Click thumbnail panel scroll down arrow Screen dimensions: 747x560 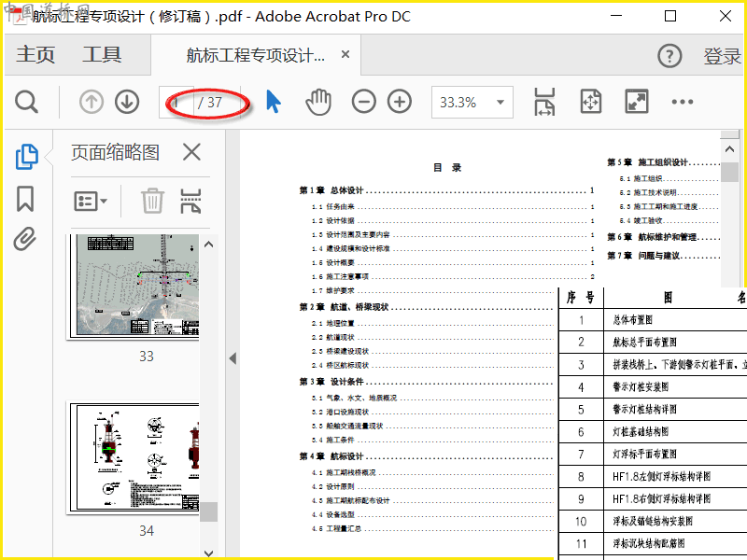click(208, 553)
